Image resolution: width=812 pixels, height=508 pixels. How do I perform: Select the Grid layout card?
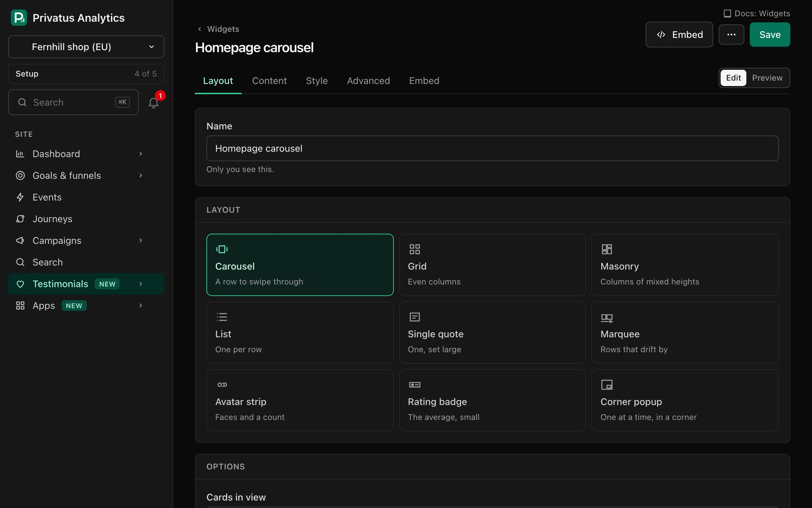(492, 265)
